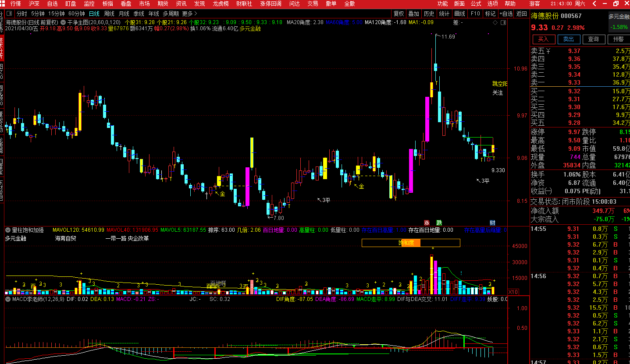Click the 7.80 low price label
The height and width of the screenshot is (364, 630).
[279, 218]
